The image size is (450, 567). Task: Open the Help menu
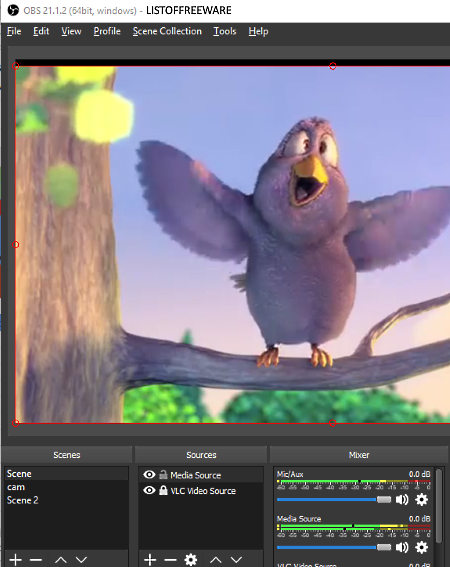[x=258, y=31]
